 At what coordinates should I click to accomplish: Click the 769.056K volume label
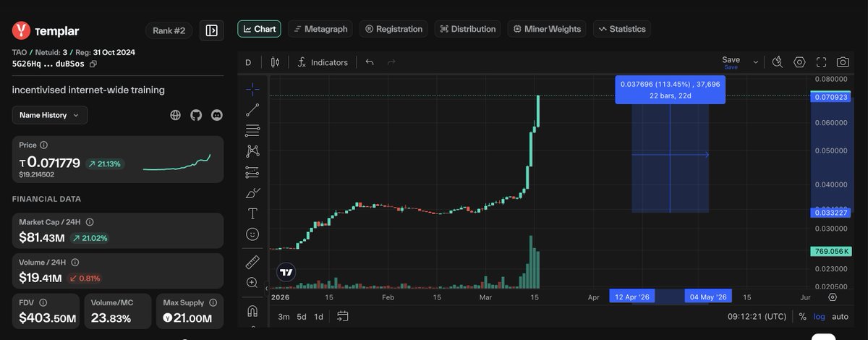point(831,251)
